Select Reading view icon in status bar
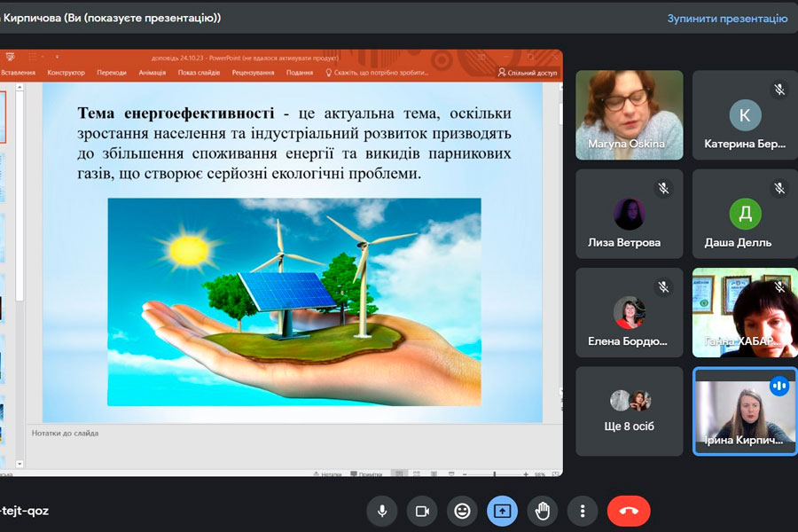 pyautogui.click(x=434, y=474)
